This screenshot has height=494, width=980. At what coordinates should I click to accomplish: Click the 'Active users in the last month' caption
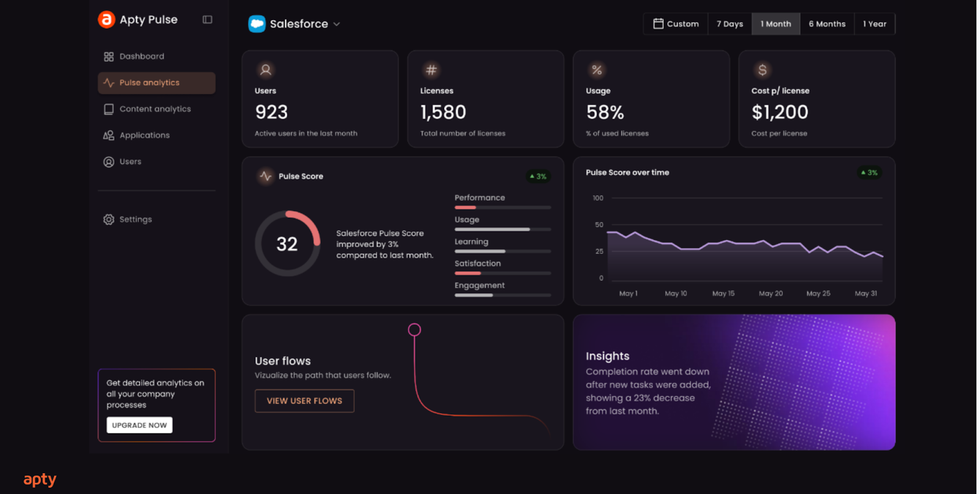(306, 133)
